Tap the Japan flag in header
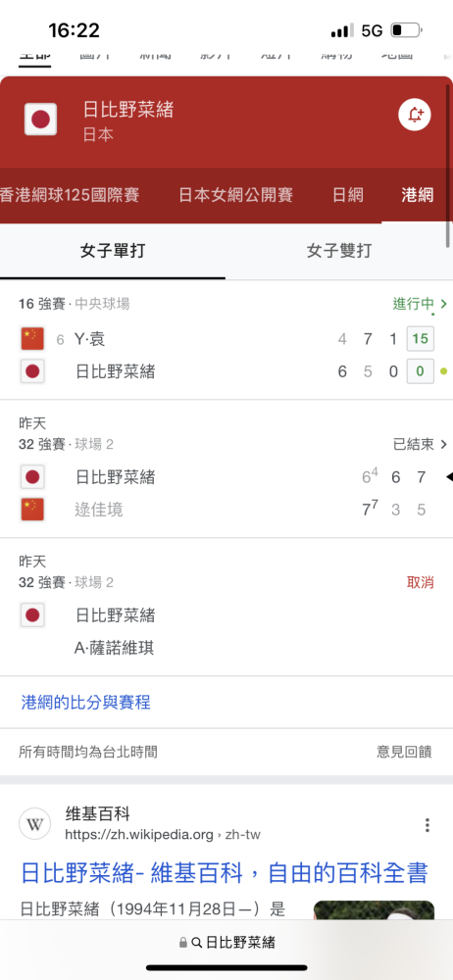The width and height of the screenshot is (453, 980). click(40, 120)
